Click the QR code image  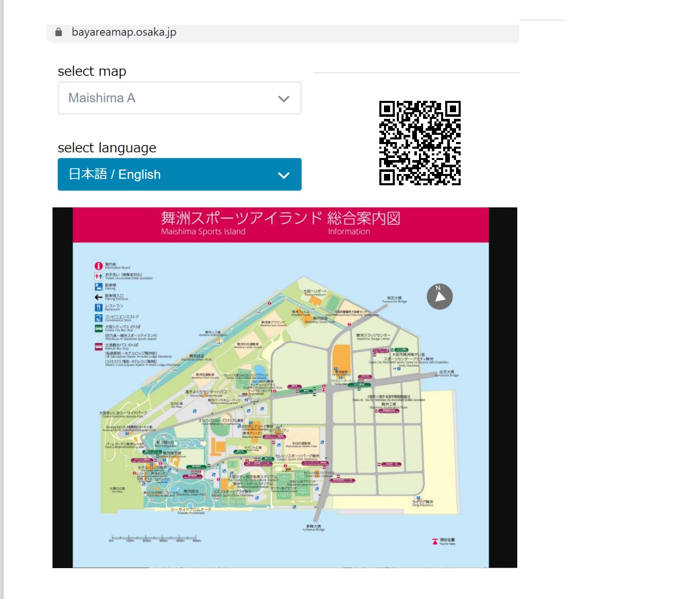click(420, 143)
